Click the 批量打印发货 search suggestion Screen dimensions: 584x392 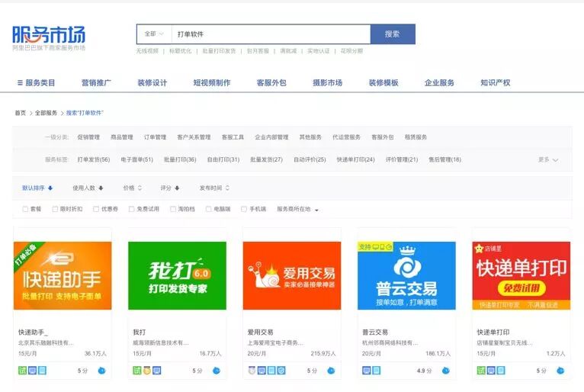[219, 51]
